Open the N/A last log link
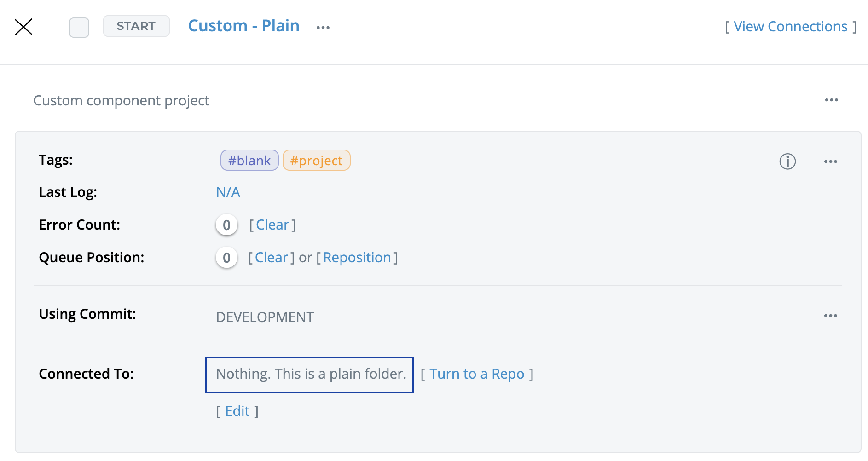868x461 pixels. [228, 192]
